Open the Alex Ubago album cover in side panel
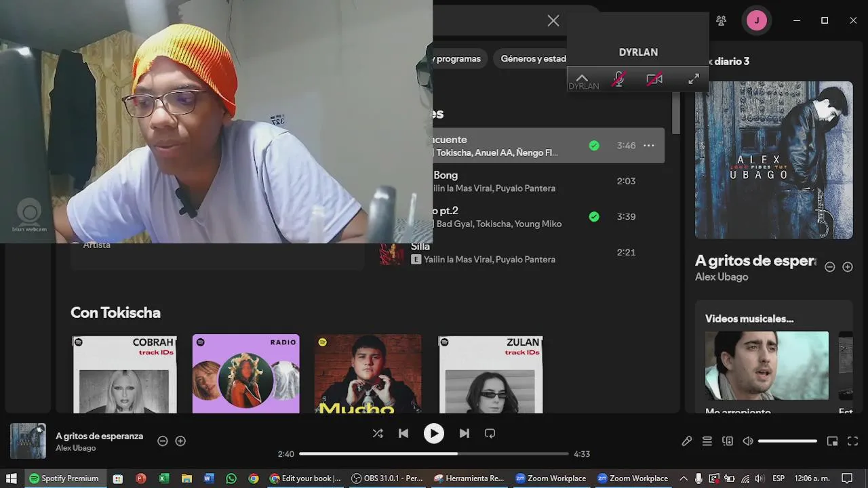The width and height of the screenshot is (868, 488). 774,160
